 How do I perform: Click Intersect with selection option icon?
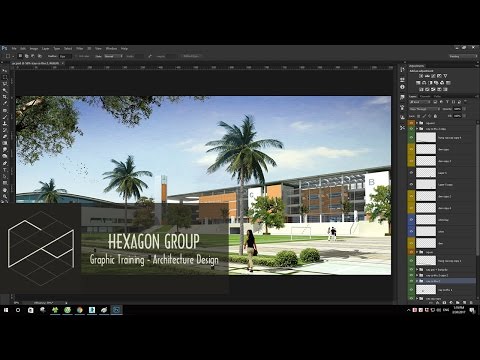(x=40, y=56)
